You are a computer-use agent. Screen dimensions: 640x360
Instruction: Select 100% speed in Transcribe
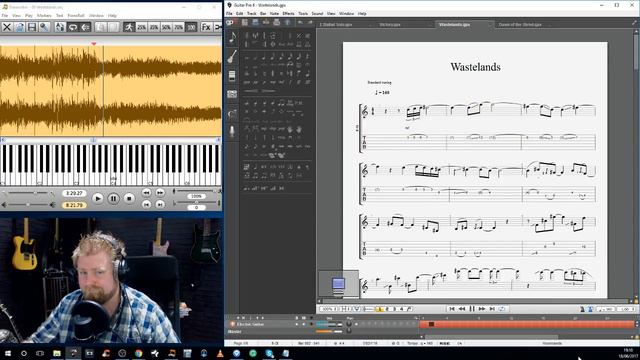191,27
